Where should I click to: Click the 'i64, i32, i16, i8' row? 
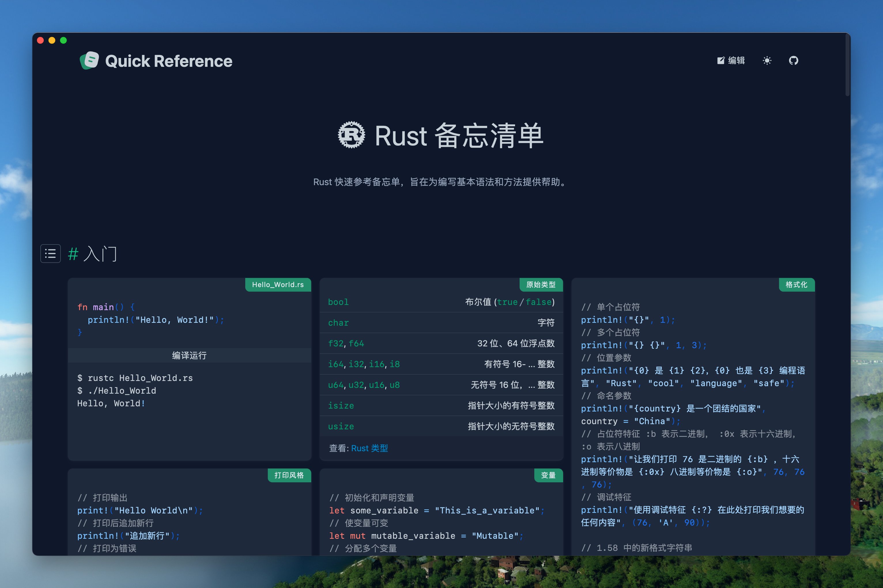441,364
